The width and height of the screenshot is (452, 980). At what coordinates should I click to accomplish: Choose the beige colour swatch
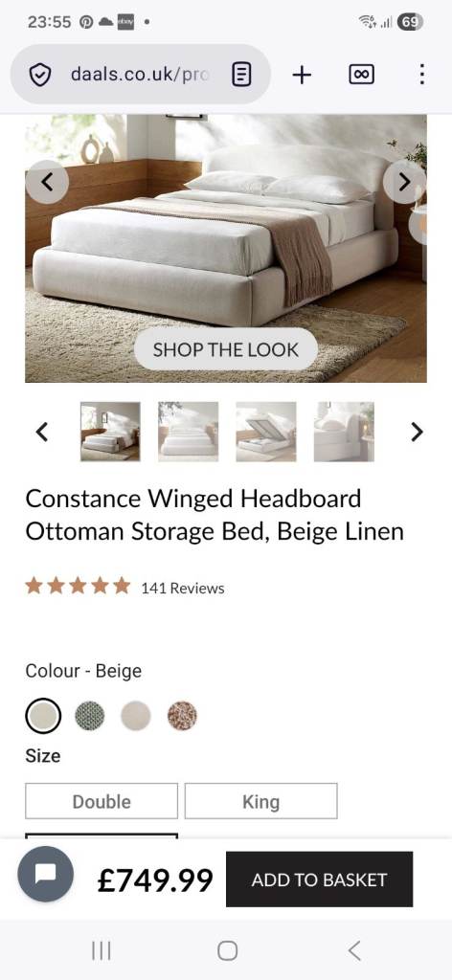click(43, 716)
